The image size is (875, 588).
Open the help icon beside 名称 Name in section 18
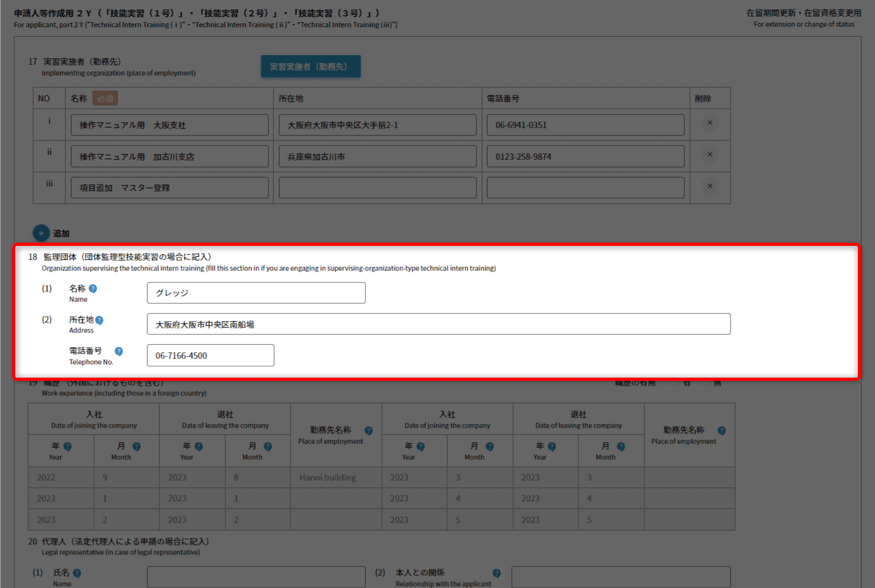coord(93,289)
